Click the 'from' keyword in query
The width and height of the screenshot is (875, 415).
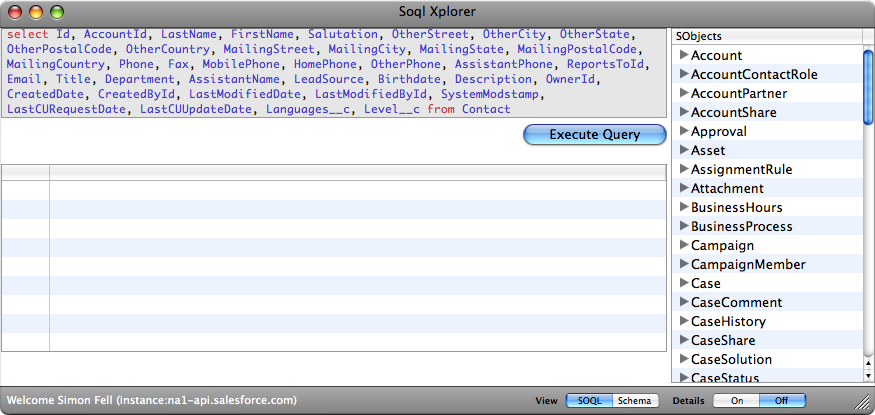coord(441,109)
